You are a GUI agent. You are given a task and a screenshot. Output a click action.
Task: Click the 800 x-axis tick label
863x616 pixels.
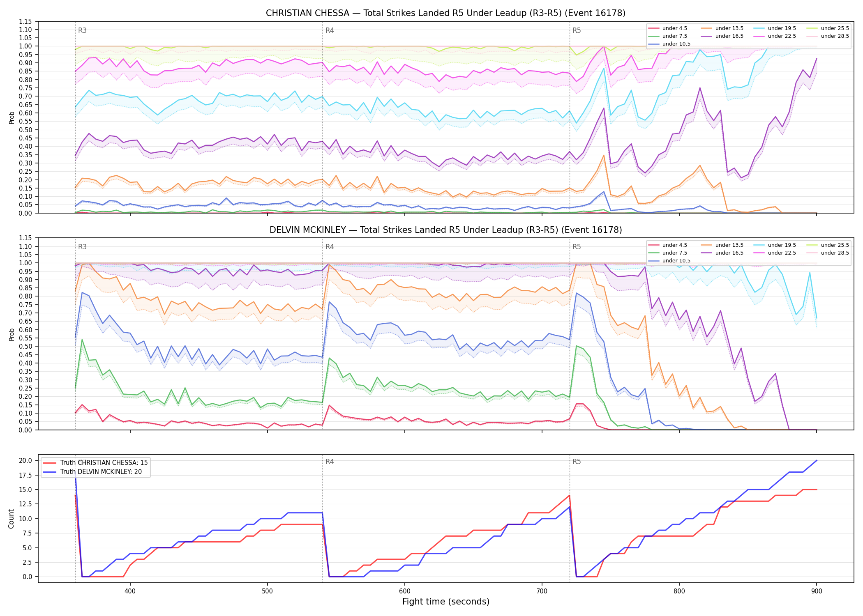679,591
